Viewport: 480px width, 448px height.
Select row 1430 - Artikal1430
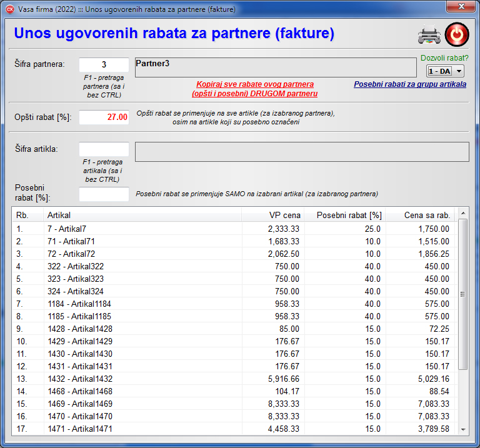click(x=235, y=354)
